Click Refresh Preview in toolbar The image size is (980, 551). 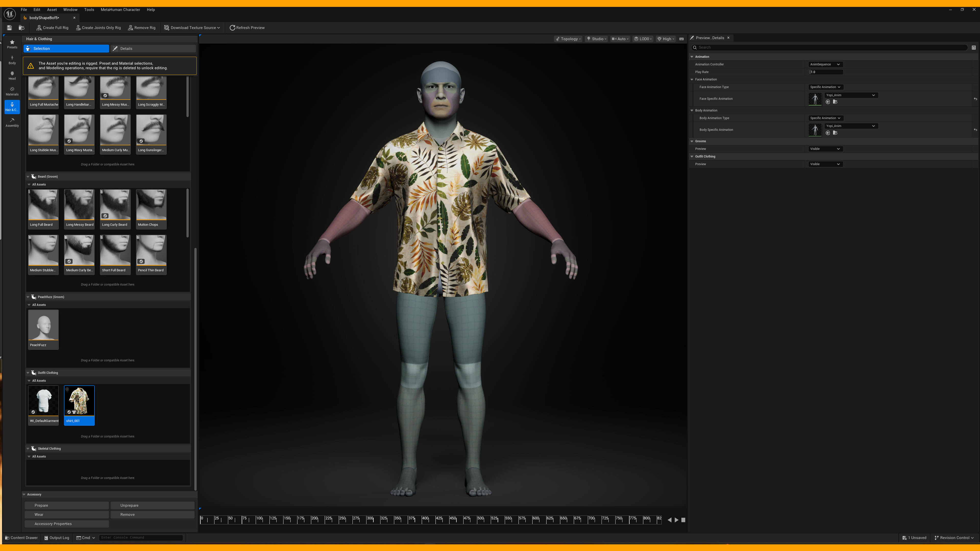247,28
